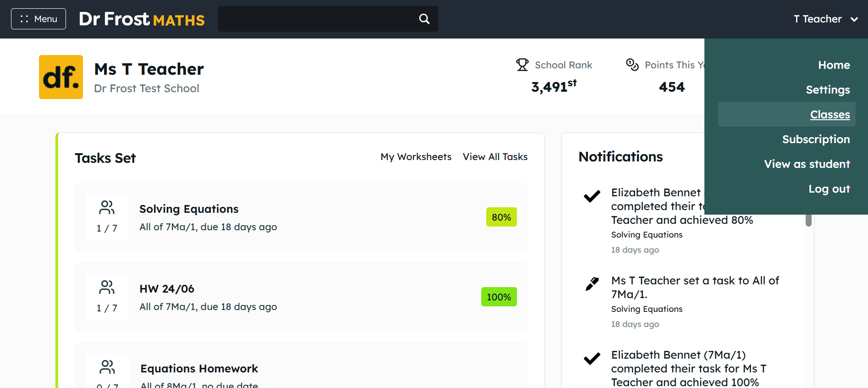868x388 pixels.
Task: Click the HW 24/06 group icon
Action: [x=107, y=288]
